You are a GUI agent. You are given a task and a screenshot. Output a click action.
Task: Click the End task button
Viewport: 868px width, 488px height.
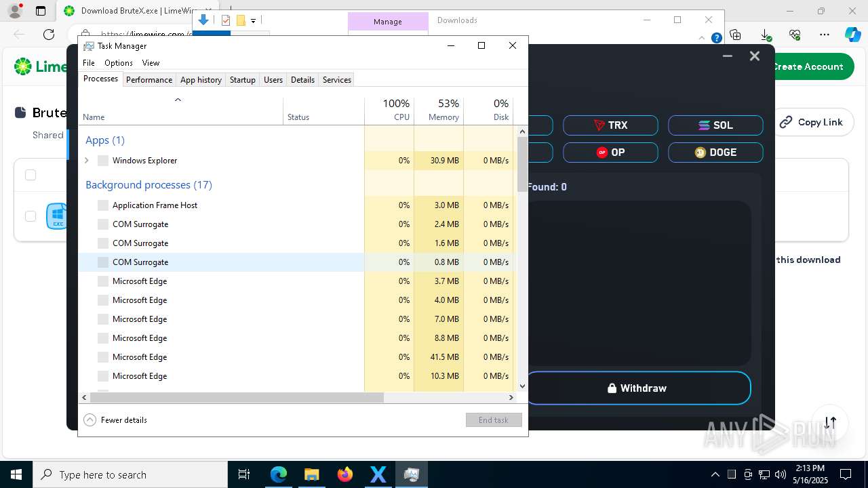494,420
